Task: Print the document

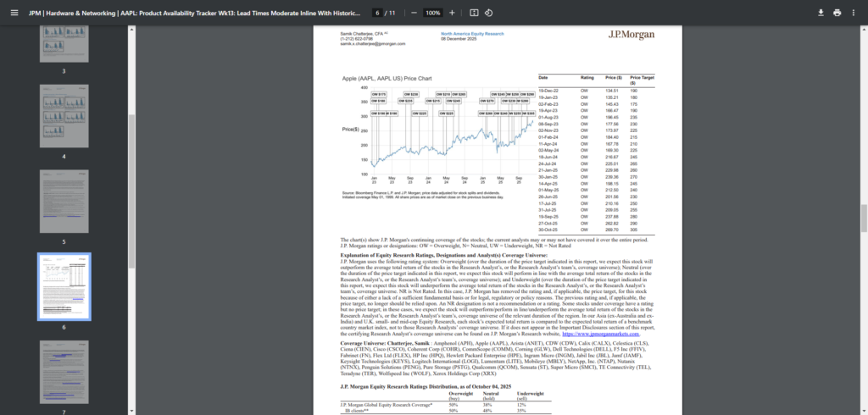Action: (x=837, y=13)
